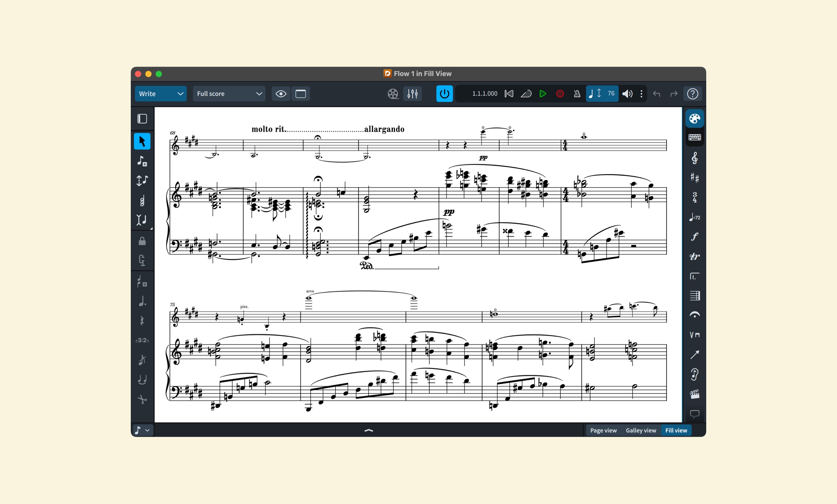Open the Repeat Structures panel

point(694,276)
